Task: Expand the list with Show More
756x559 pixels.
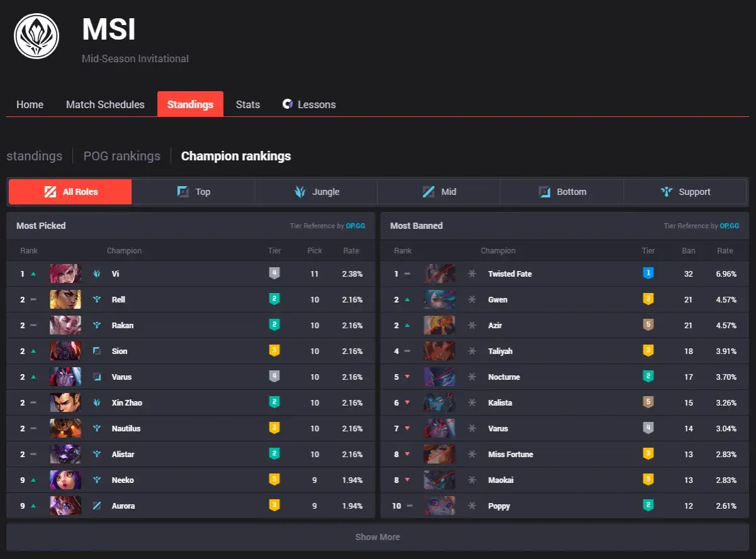Action: (x=377, y=537)
